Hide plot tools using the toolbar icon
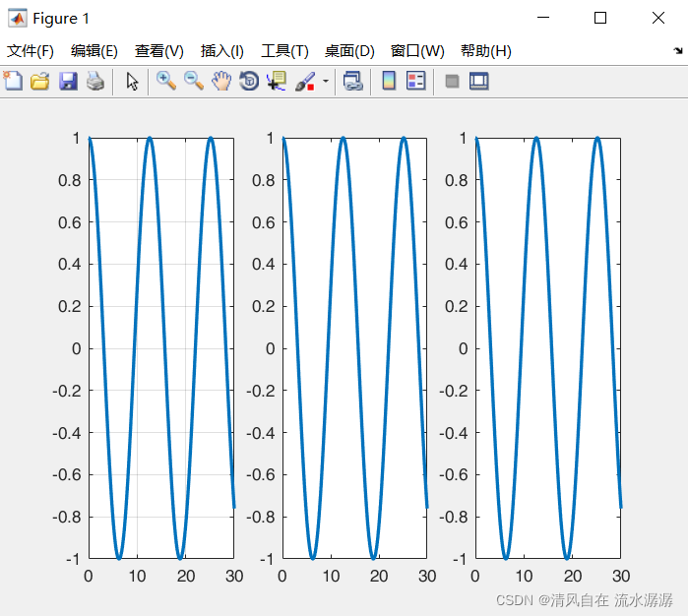 [x=452, y=82]
